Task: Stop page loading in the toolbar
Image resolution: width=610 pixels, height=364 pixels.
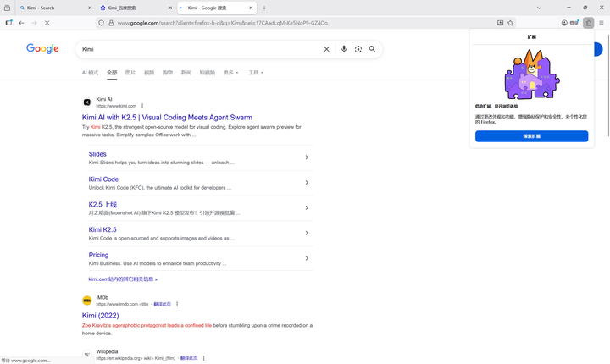Action: click(x=47, y=23)
